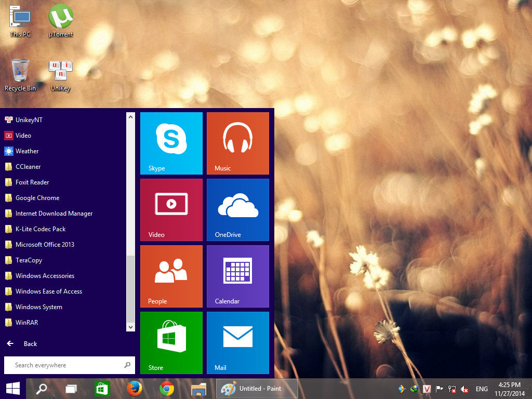The height and width of the screenshot is (399, 532).
Task: Select This PC desktop icon
Action: (x=20, y=21)
